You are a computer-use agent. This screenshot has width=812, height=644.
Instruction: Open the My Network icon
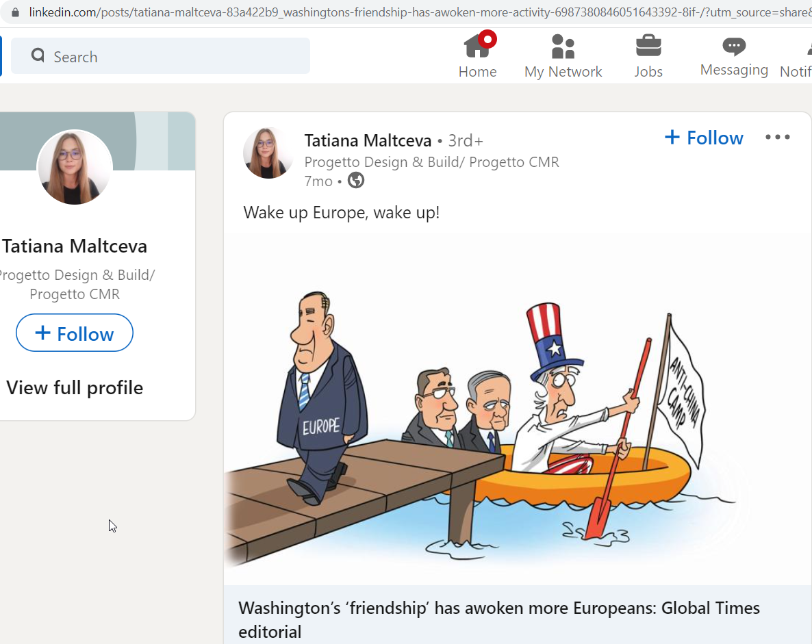563,47
